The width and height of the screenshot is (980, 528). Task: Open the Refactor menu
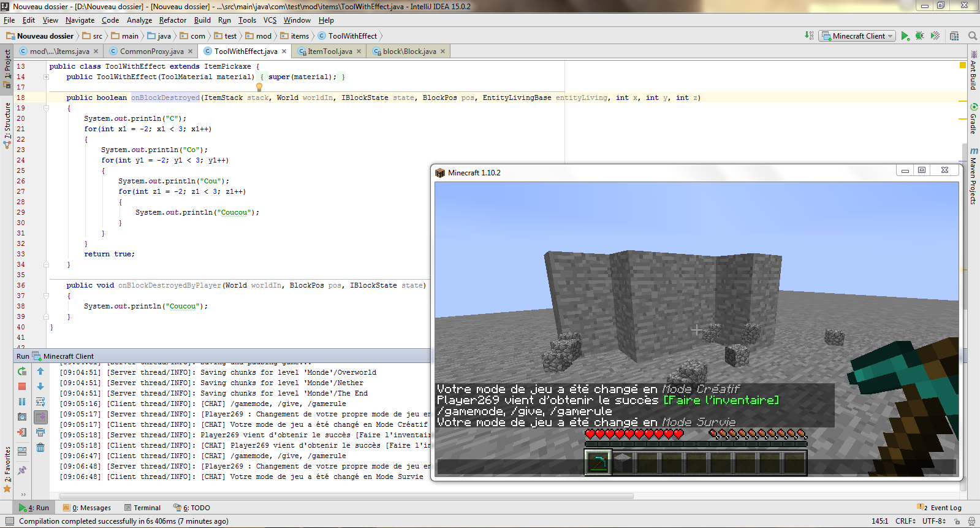click(172, 20)
